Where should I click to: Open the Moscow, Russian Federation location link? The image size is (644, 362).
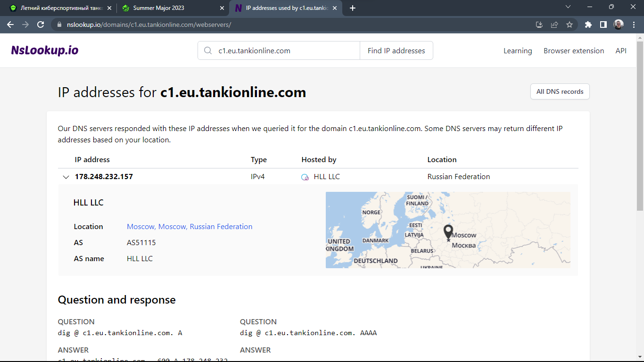click(190, 227)
